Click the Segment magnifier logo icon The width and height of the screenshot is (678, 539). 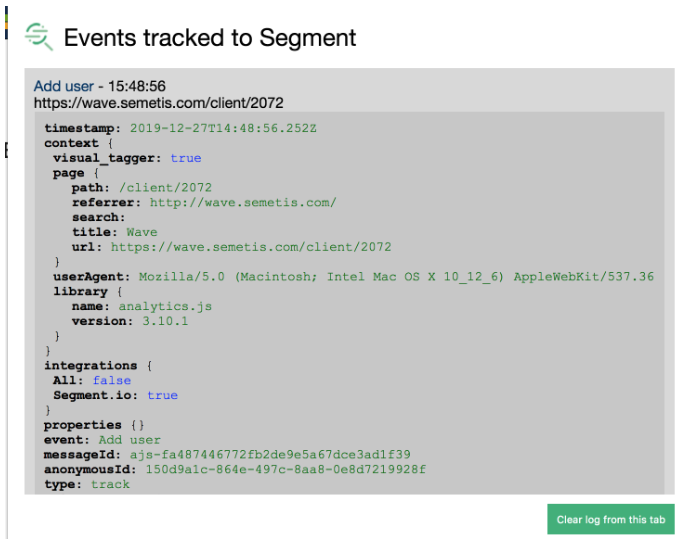(39, 37)
